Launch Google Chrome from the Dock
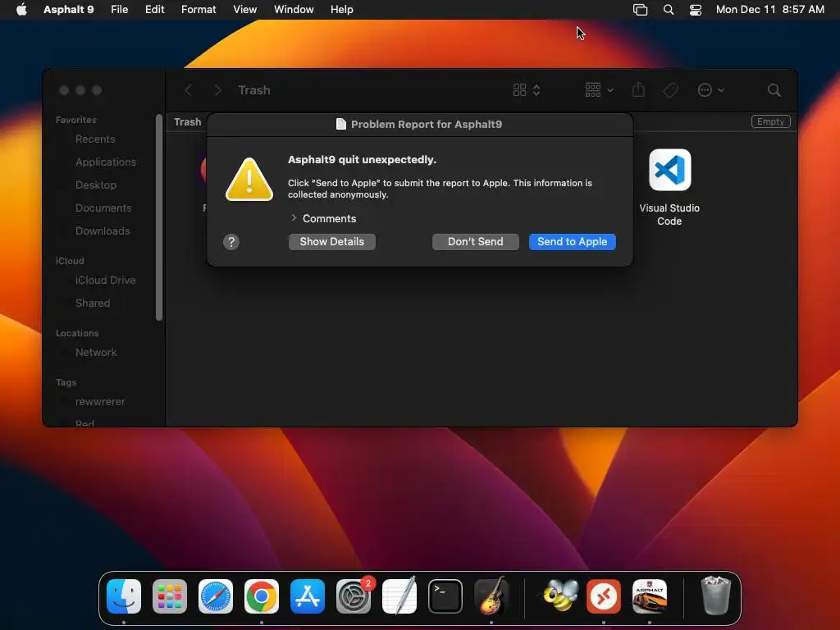This screenshot has width=840, height=630. click(262, 596)
